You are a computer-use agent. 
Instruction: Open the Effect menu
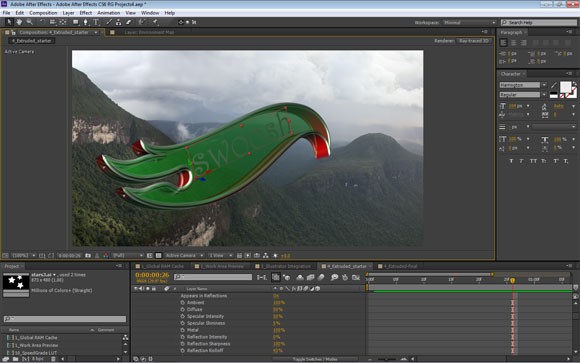[x=85, y=13]
